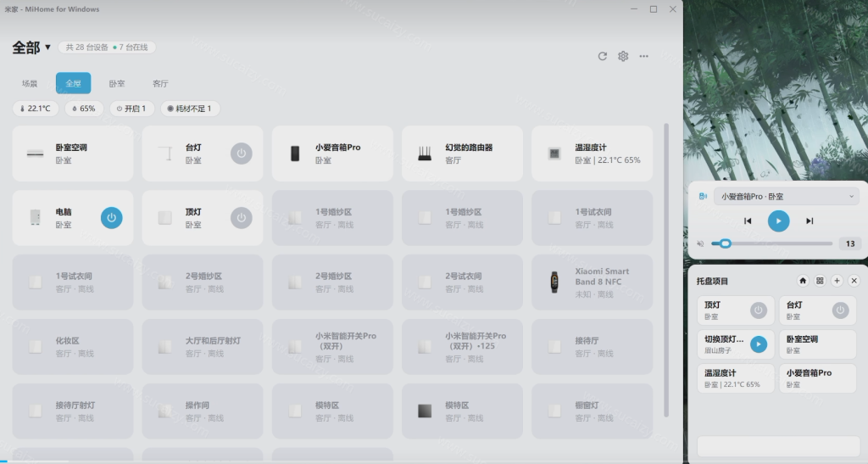Open the 小米智能开关Pro（双开）•125 card
Image resolution: width=868 pixels, height=464 pixels.
coord(462,347)
